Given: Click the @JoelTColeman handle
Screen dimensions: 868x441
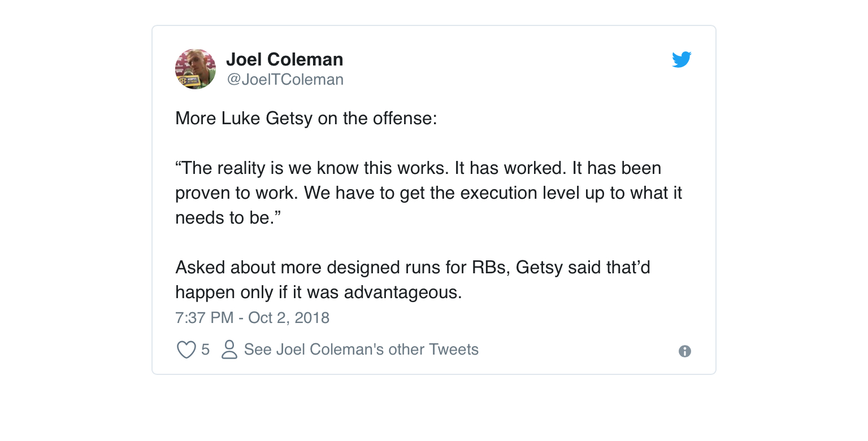Looking at the screenshot, I should click(285, 80).
